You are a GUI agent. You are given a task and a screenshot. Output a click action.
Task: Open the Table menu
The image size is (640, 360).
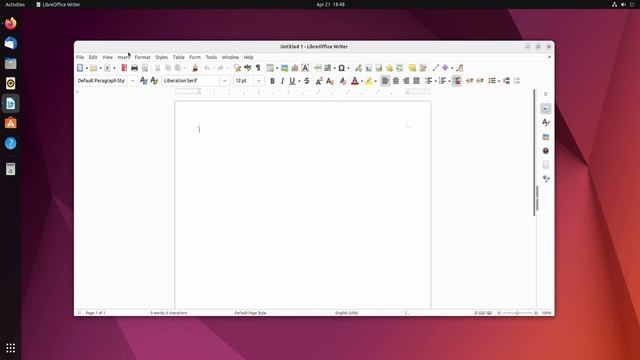click(178, 58)
